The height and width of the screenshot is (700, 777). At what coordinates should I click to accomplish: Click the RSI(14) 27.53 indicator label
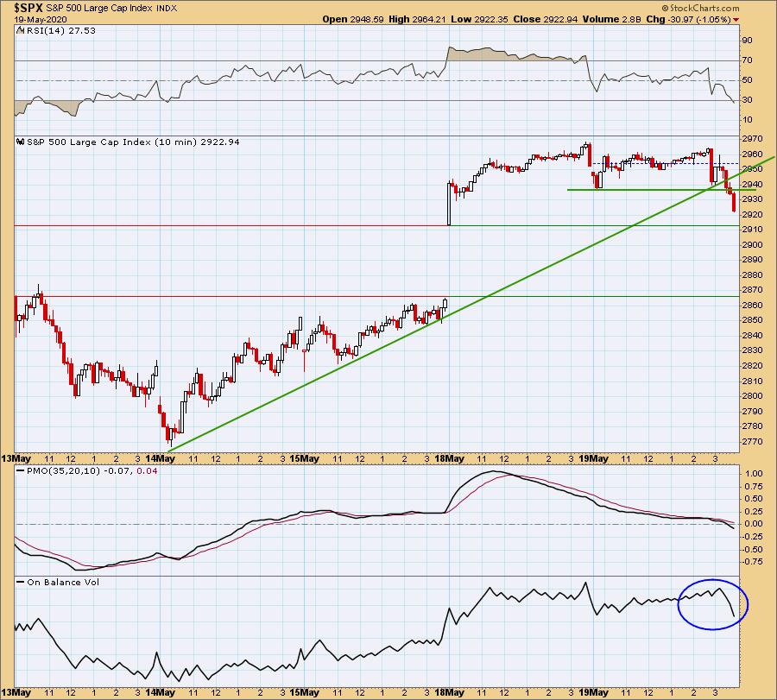coord(61,30)
